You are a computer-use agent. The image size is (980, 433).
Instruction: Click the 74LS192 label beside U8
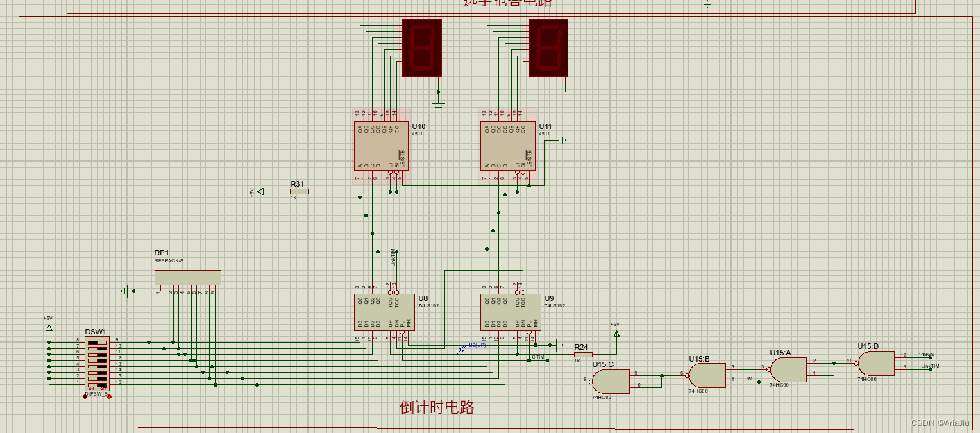(428, 305)
